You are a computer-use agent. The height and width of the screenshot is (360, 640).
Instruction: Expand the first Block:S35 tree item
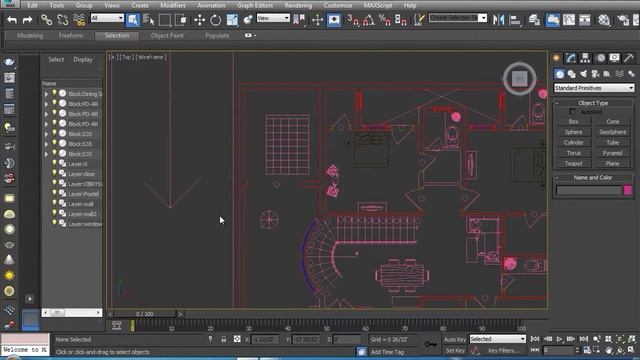pos(46,134)
